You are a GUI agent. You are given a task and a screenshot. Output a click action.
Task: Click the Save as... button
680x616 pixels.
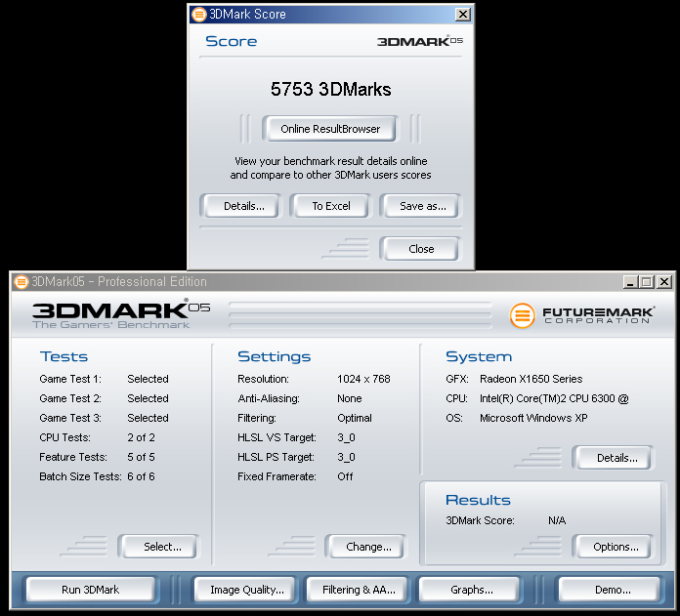[x=421, y=206]
